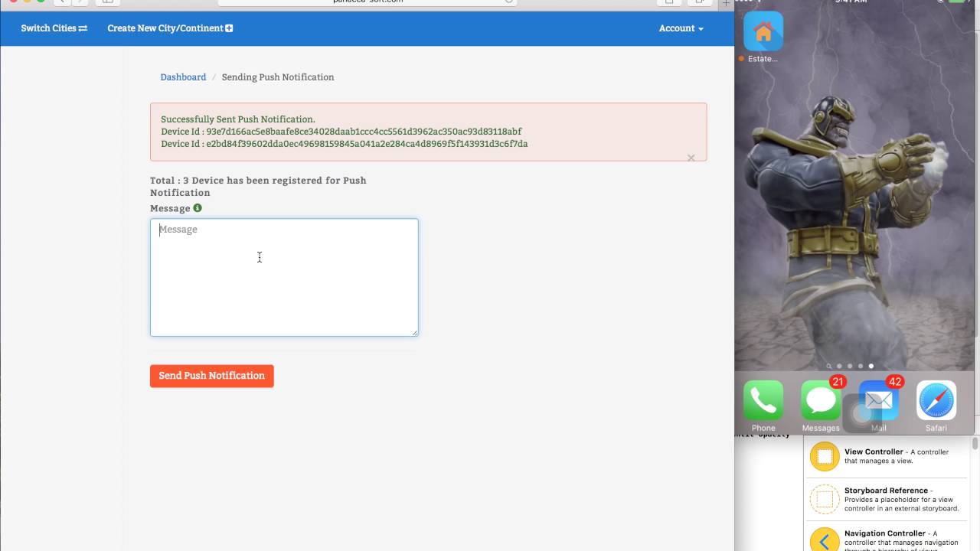Open Safari in the simulator dock
The height and width of the screenshot is (551, 980).
click(x=936, y=400)
